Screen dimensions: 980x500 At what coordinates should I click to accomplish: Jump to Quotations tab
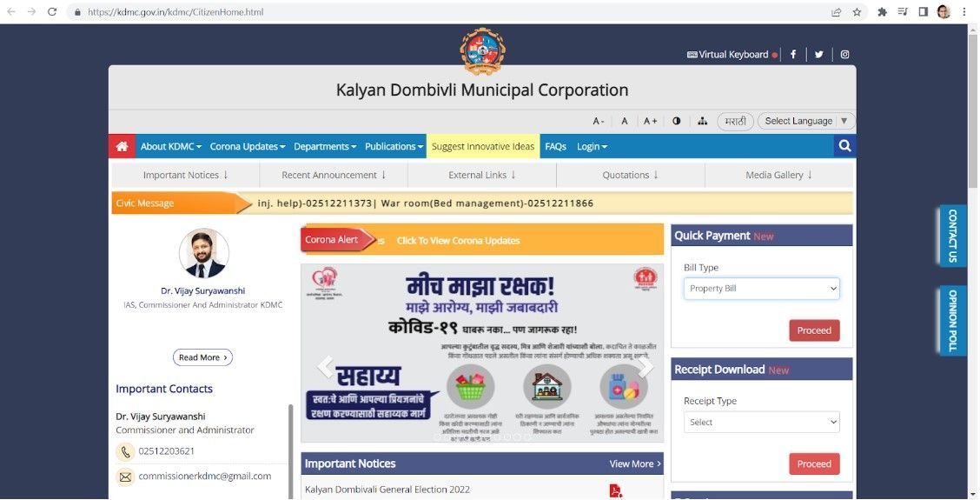(631, 176)
